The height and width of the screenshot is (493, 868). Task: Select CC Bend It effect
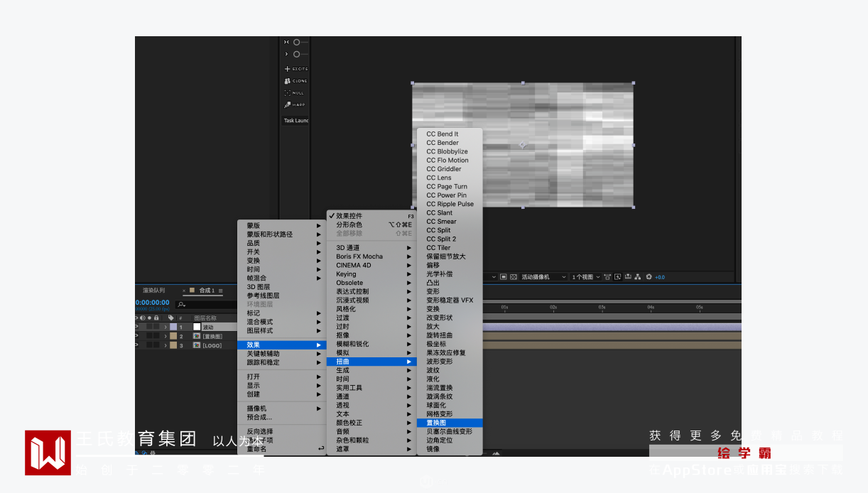(x=450, y=134)
